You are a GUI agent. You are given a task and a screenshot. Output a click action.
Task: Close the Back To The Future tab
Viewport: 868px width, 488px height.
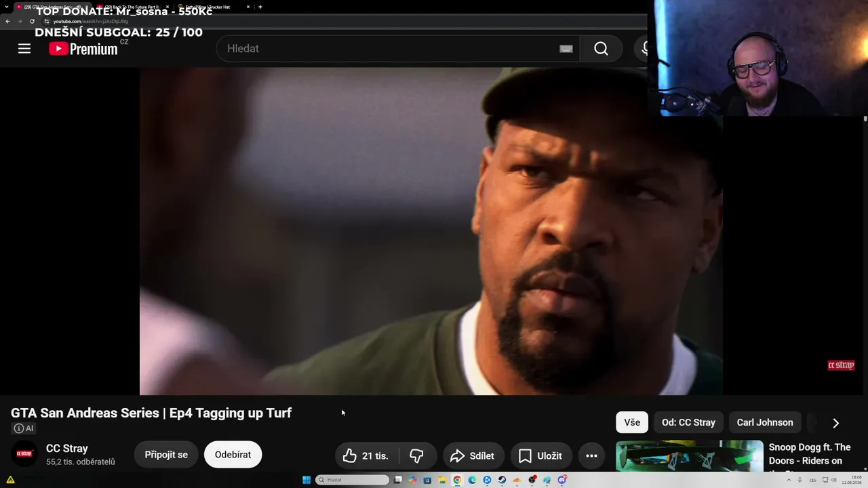point(166,7)
